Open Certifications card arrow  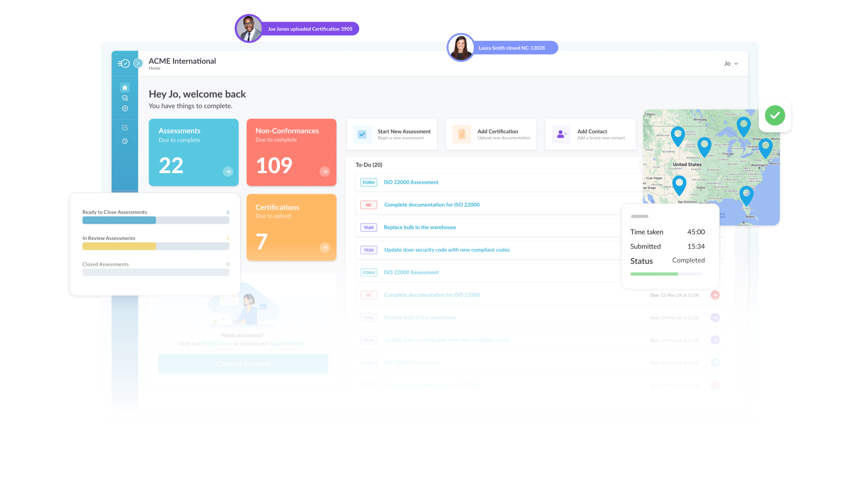(x=324, y=247)
